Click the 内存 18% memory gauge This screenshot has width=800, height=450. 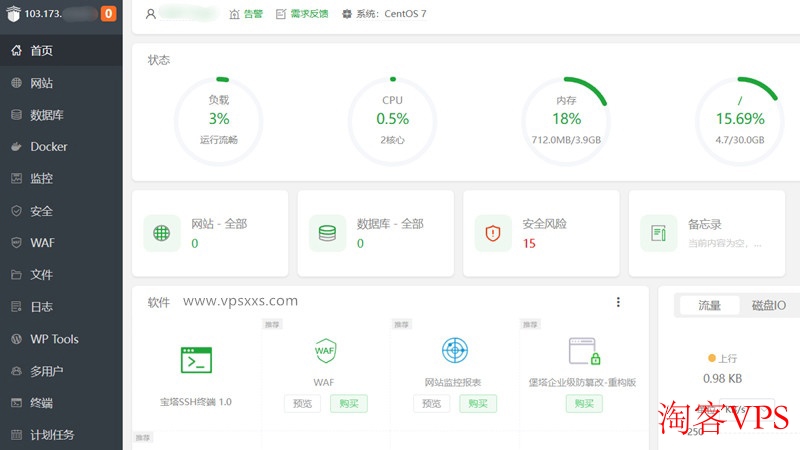566,121
